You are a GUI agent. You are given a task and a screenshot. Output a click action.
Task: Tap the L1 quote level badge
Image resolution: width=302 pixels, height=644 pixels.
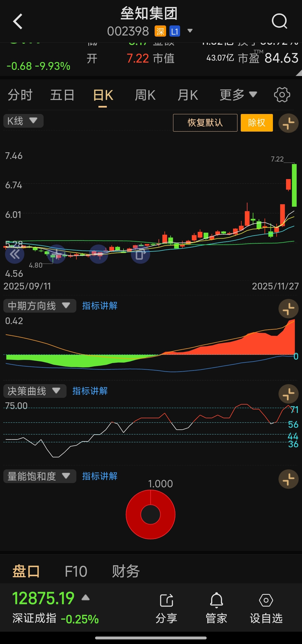click(x=175, y=31)
